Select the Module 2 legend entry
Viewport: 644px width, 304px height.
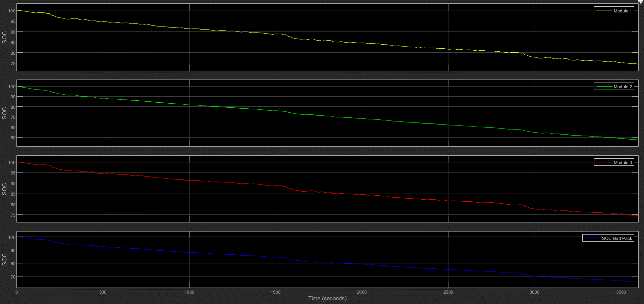[614, 87]
